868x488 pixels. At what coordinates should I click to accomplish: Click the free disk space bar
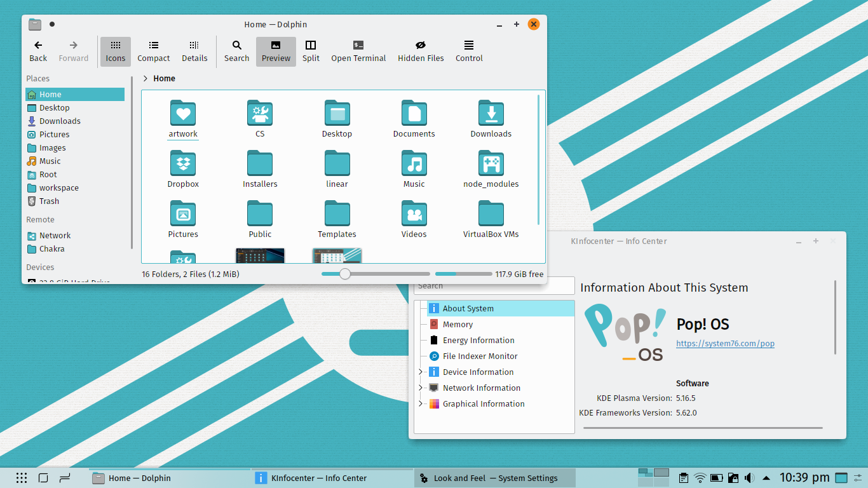coord(464,274)
